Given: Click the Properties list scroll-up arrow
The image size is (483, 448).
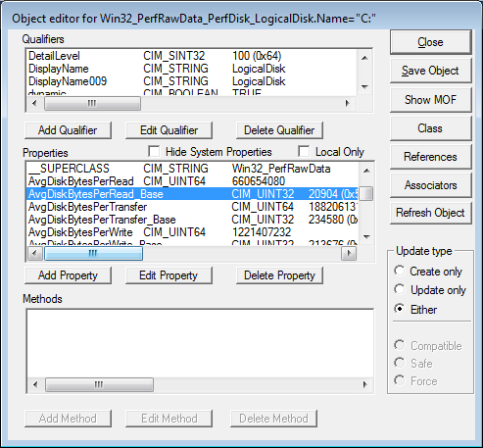Looking at the screenshot, I should click(x=366, y=171).
